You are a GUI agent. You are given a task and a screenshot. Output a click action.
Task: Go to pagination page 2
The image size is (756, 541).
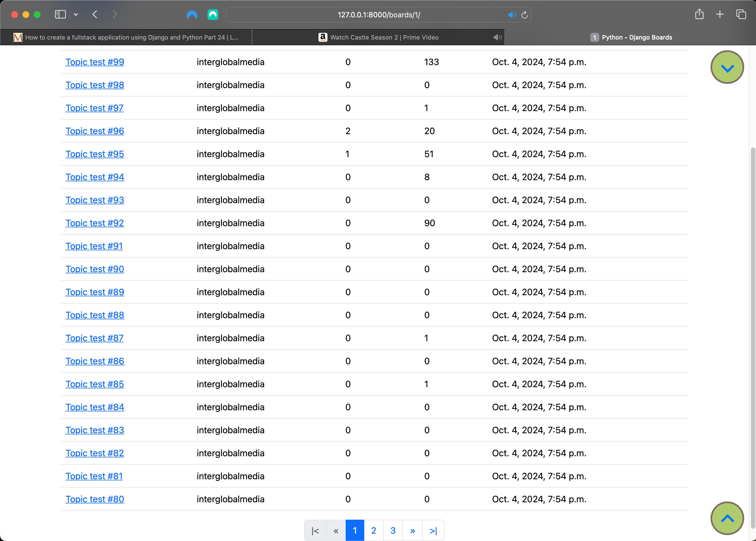(373, 530)
